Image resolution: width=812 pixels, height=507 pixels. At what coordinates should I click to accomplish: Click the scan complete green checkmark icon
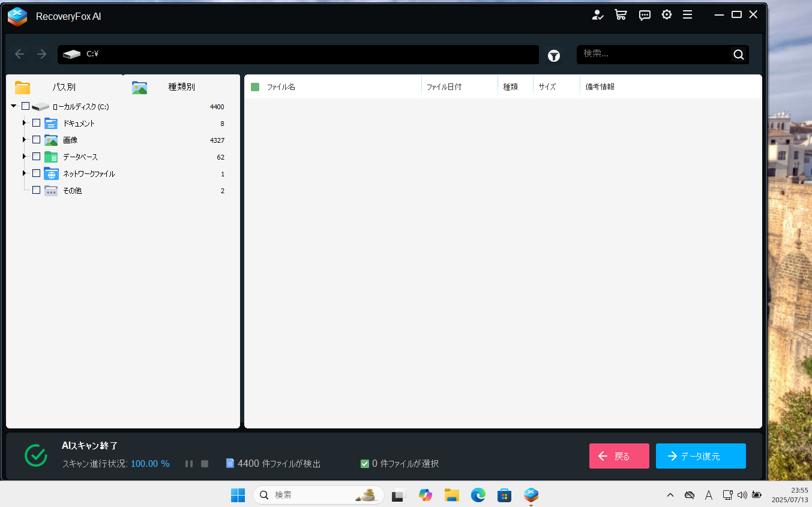click(36, 455)
